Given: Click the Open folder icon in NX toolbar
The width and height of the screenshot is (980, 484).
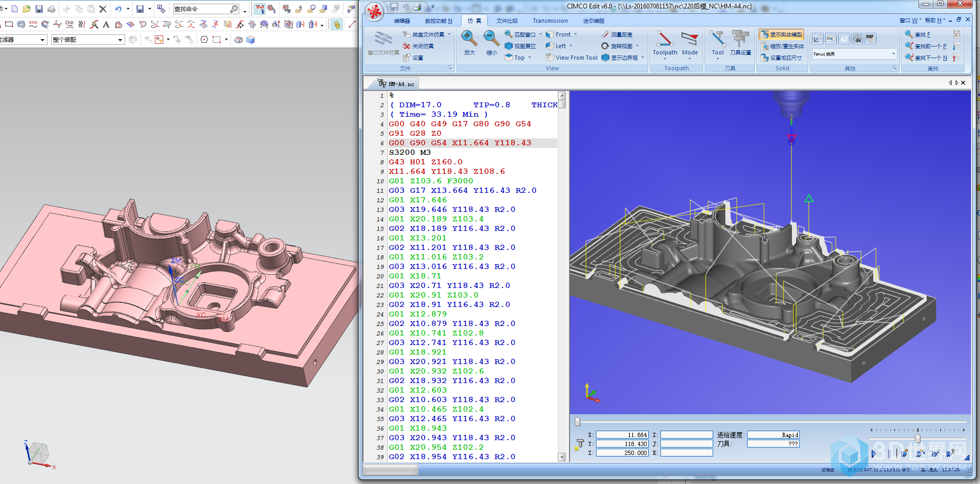Looking at the screenshot, I should [26, 9].
